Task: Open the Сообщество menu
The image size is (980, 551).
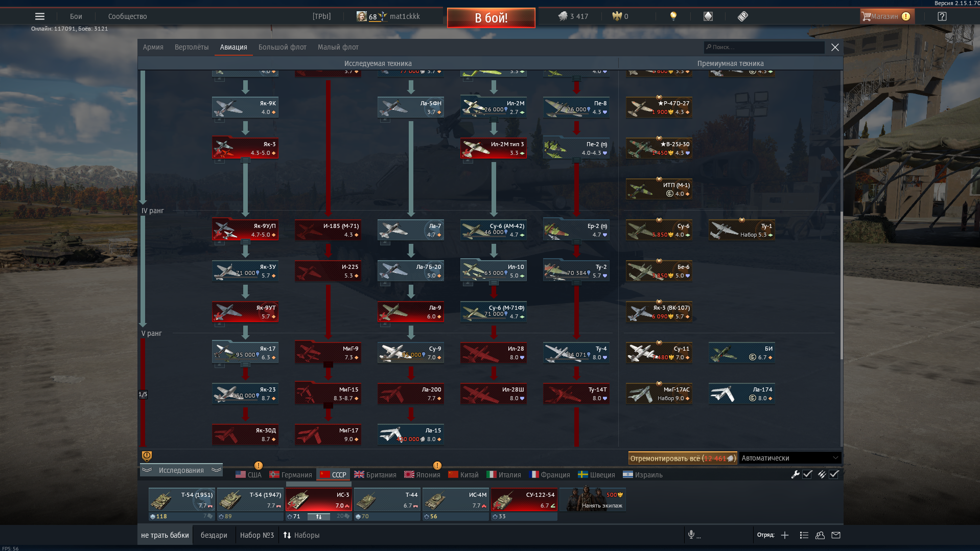Action: click(128, 16)
